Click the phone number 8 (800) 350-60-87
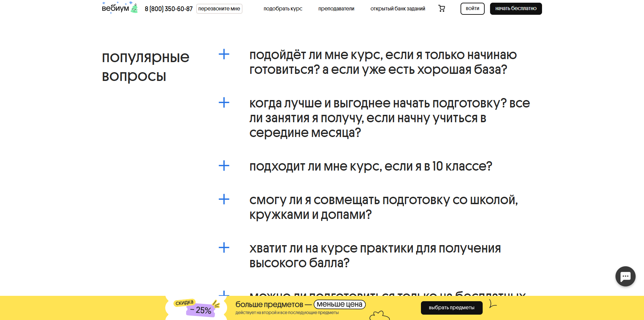644x320 pixels. click(168, 9)
